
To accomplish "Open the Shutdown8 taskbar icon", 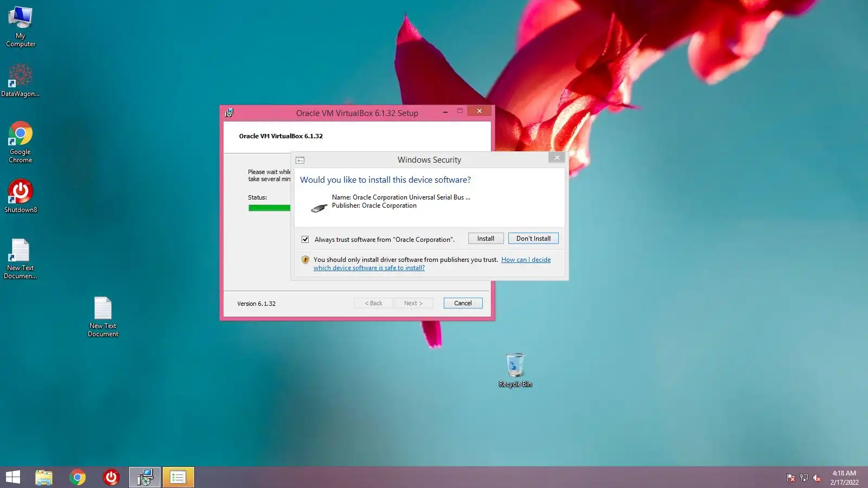I will (111, 477).
